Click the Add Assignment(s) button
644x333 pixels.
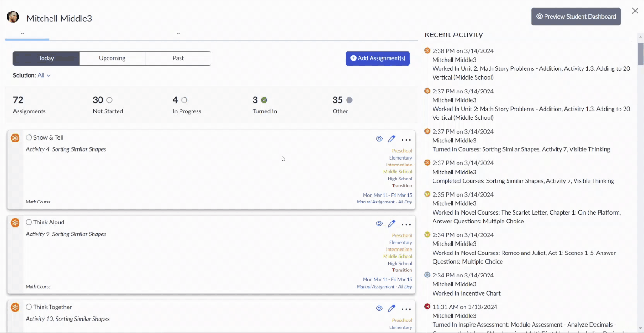click(378, 58)
